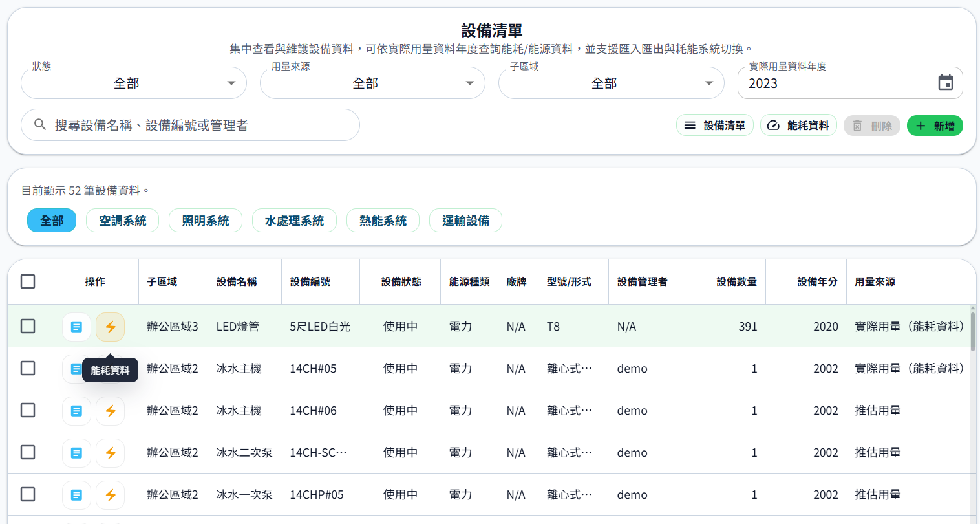Select checkbox of 冰水二次泵 row
This screenshot has height=524, width=980.
point(28,452)
